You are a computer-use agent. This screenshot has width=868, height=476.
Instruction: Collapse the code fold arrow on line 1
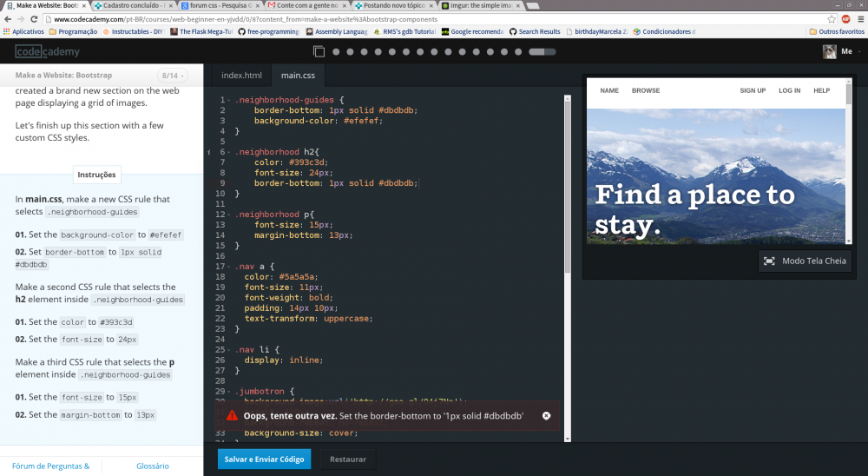click(230, 100)
